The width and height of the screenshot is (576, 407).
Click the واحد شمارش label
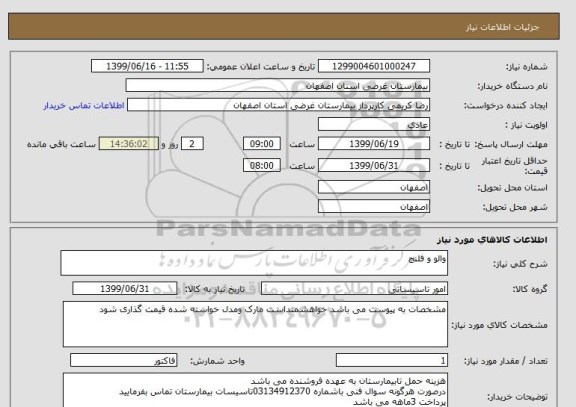[x=217, y=361]
